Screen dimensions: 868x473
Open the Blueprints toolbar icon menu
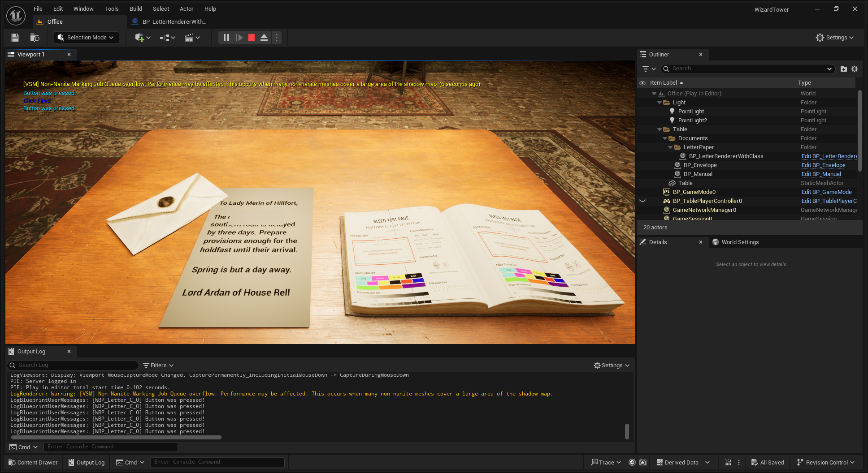pyautogui.click(x=167, y=38)
